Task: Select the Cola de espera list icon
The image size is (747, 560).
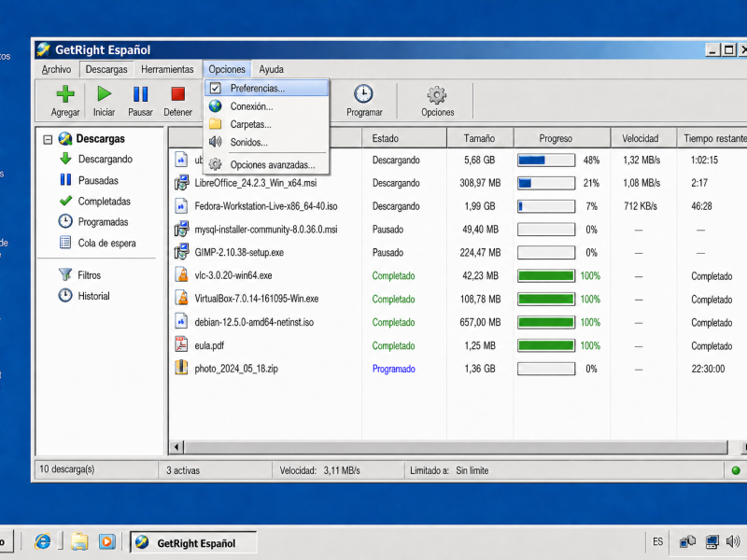Action: click(65, 243)
